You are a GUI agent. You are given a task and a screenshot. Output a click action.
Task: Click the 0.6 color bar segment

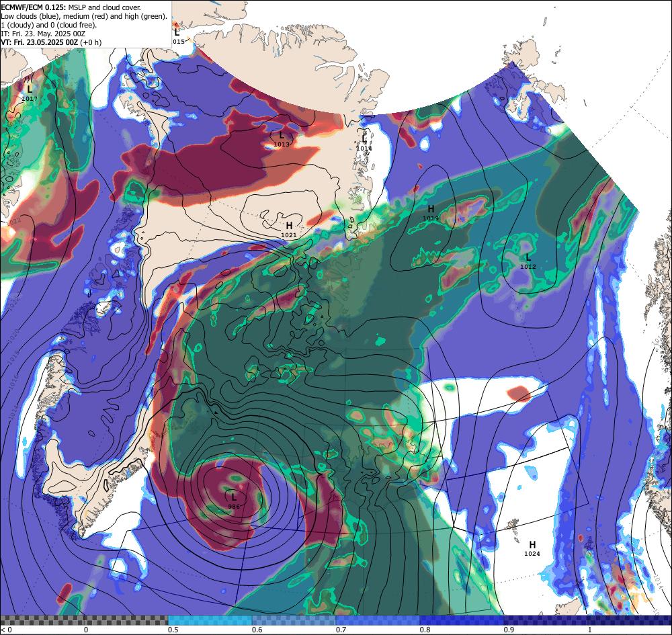pyautogui.click(x=294, y=620)
